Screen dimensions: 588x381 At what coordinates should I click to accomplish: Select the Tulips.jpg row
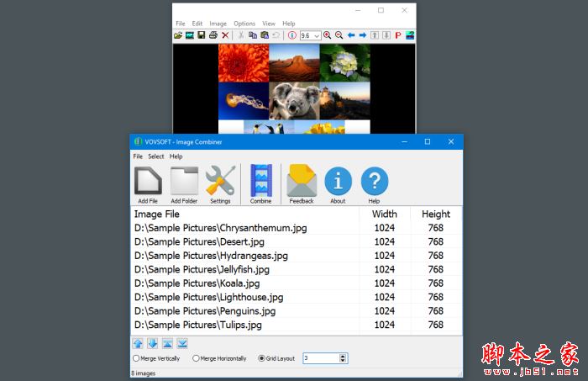pos(297,325)
